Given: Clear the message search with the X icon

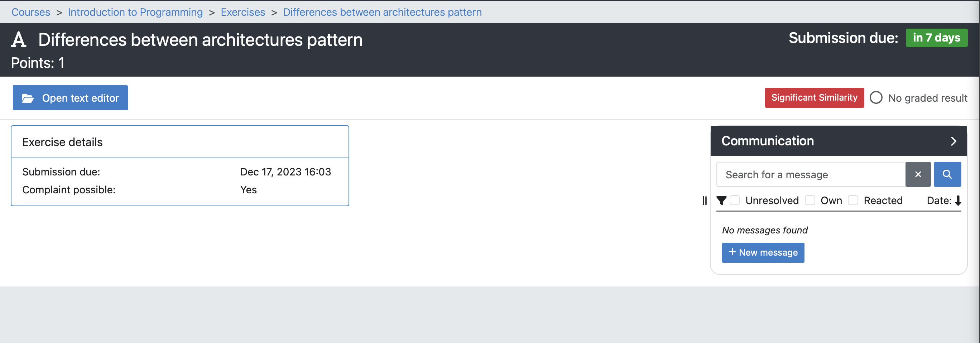Looking at the screenshot, I should coord(918,174).
